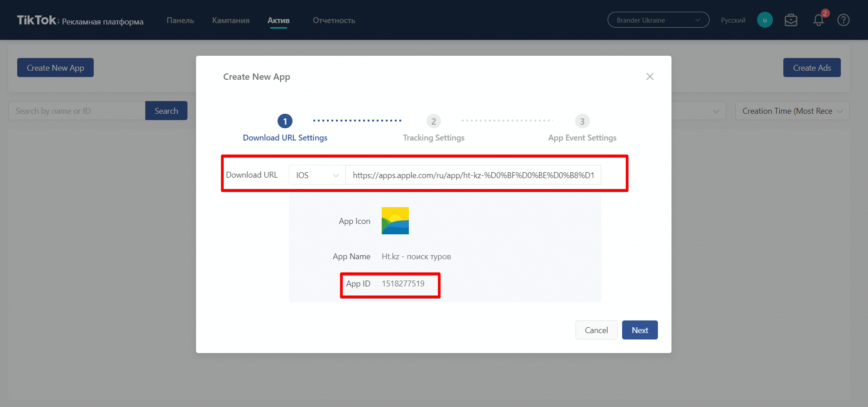Expand Creation Time sort dropdown

(x=792, y=111)
